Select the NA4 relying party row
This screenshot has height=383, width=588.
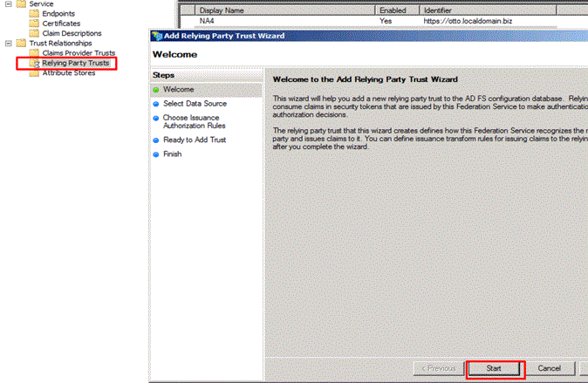click(x=209, y=21)
